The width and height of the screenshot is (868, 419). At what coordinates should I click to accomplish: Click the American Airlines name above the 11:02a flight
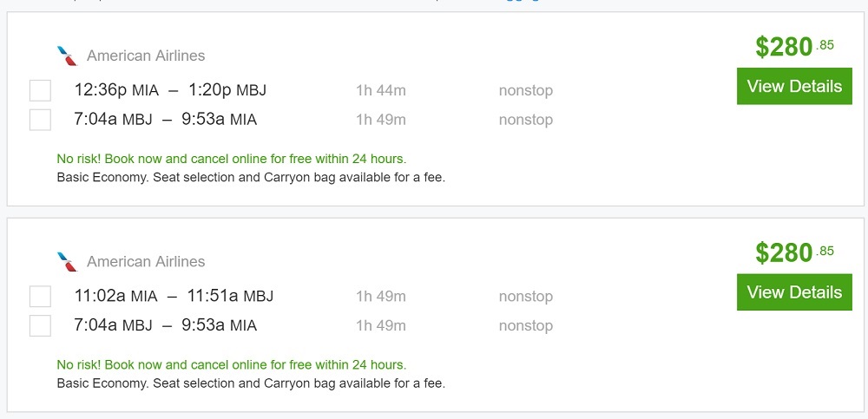(146, 261)
